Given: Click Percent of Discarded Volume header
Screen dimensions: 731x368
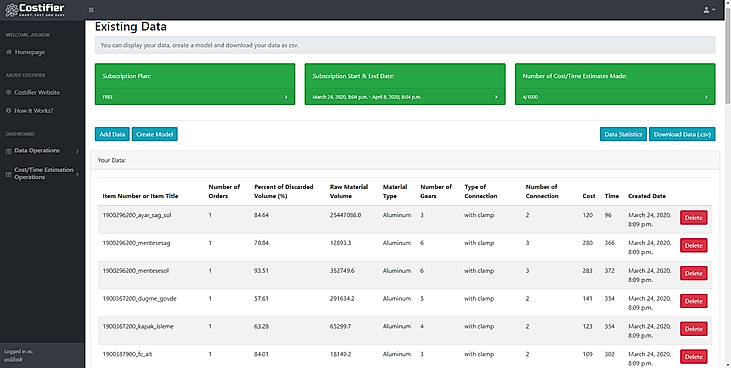Looking at the screenshot, I should point(283,191).
